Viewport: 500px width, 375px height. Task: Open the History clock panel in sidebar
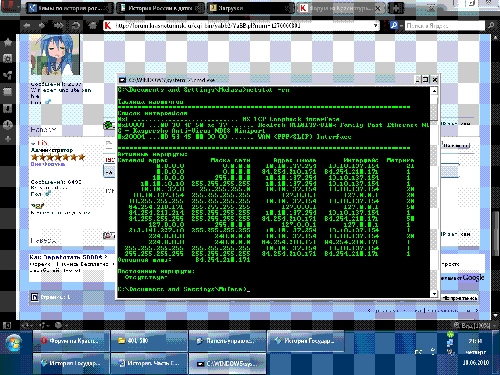pos(8,125)
